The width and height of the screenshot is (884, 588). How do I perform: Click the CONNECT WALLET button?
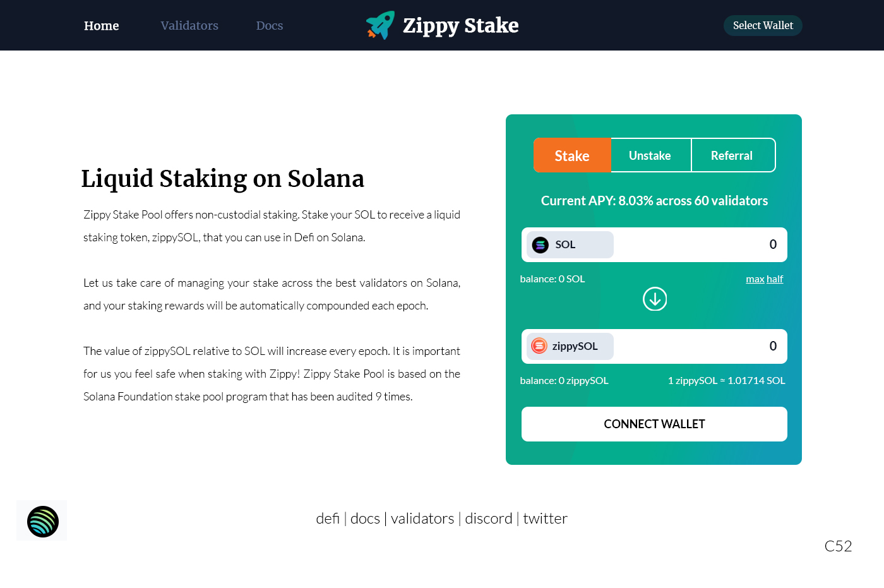tap(654, 424)
